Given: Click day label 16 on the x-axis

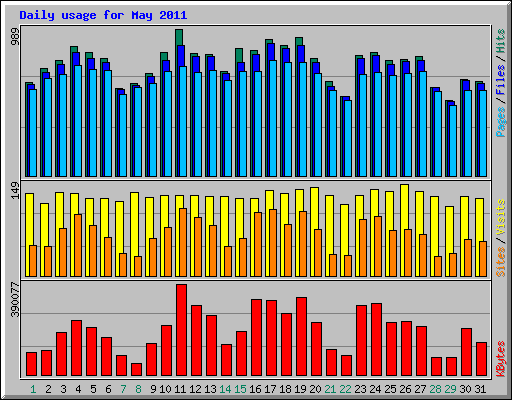Looking at the screenshot, I should click(x=255, y=389).
